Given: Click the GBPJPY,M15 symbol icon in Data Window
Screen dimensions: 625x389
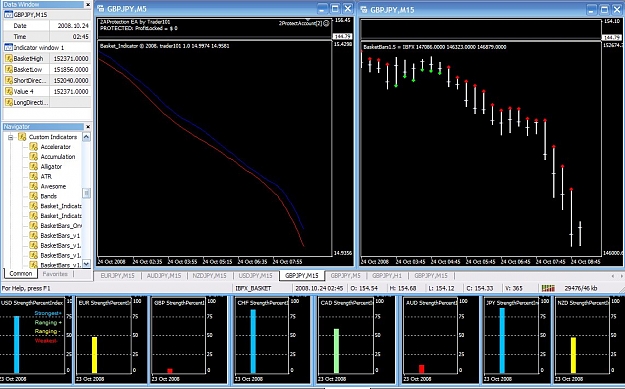Looking at the screenshot, I should coord(8,15).
